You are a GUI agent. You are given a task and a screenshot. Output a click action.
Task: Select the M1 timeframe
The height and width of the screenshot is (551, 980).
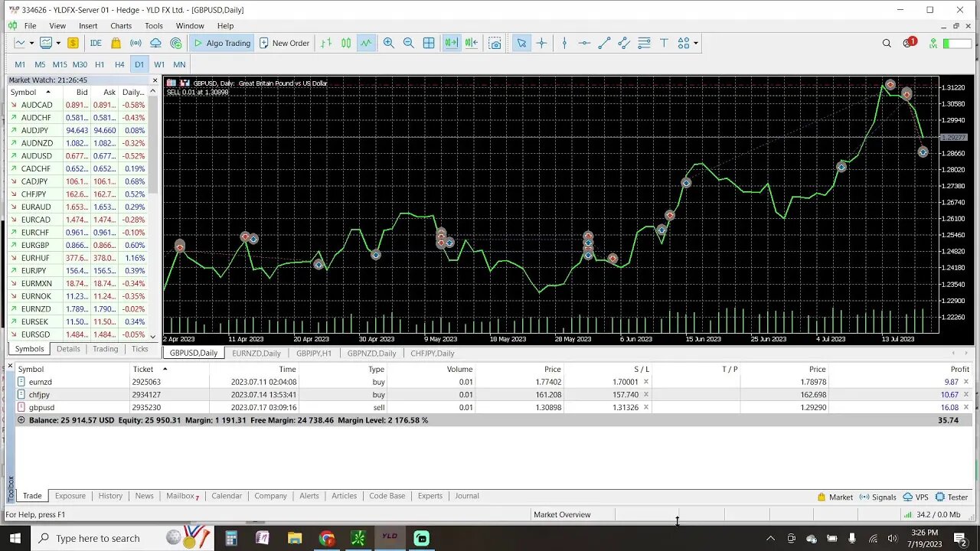pos(20,64)
